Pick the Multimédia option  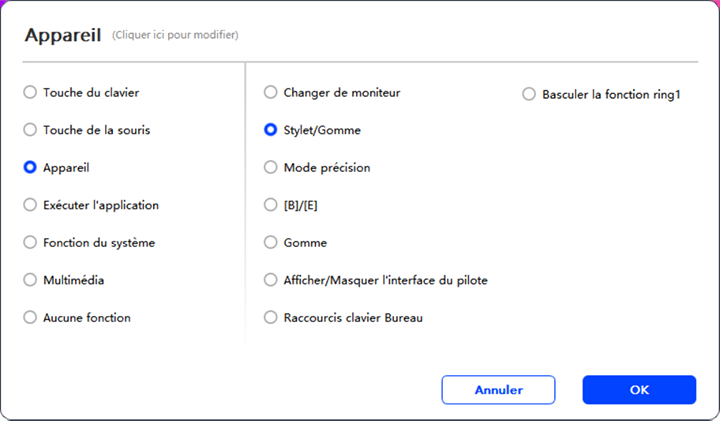point(30,280)
